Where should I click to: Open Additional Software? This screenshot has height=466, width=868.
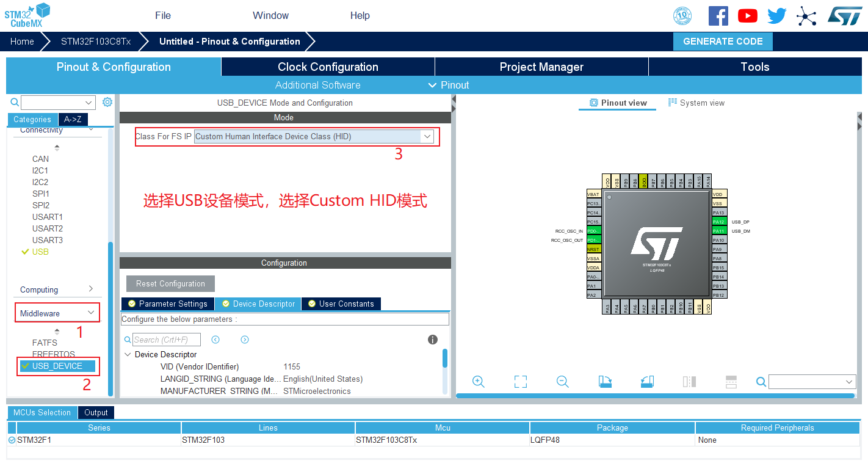point(317,85)
